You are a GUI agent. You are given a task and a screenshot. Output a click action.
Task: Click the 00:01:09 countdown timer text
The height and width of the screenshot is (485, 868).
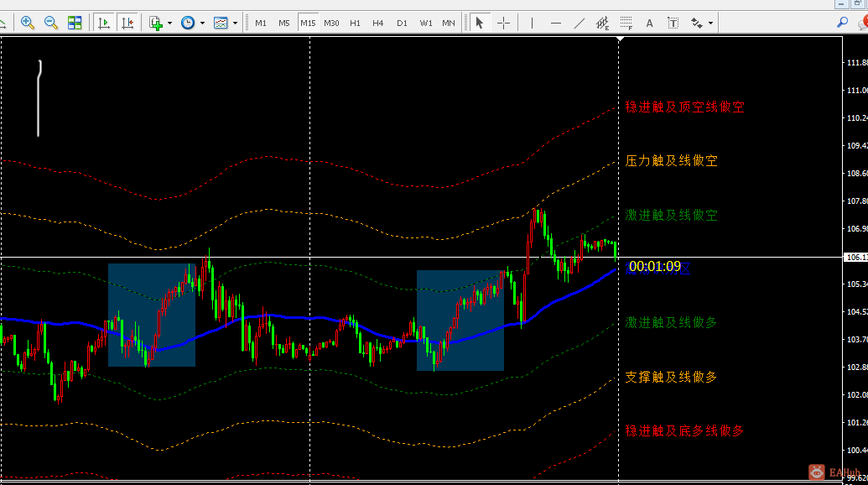[x=655, y=267]
